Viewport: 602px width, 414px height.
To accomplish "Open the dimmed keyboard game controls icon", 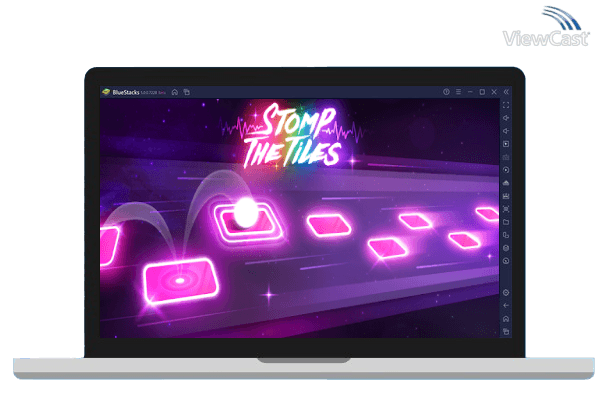I will (506, 157).
